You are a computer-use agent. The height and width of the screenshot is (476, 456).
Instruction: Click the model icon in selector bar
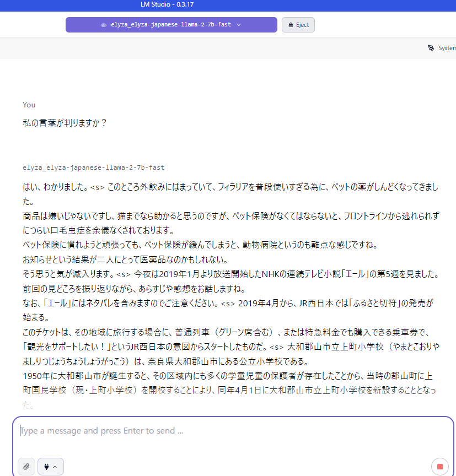tap(104, 25)
